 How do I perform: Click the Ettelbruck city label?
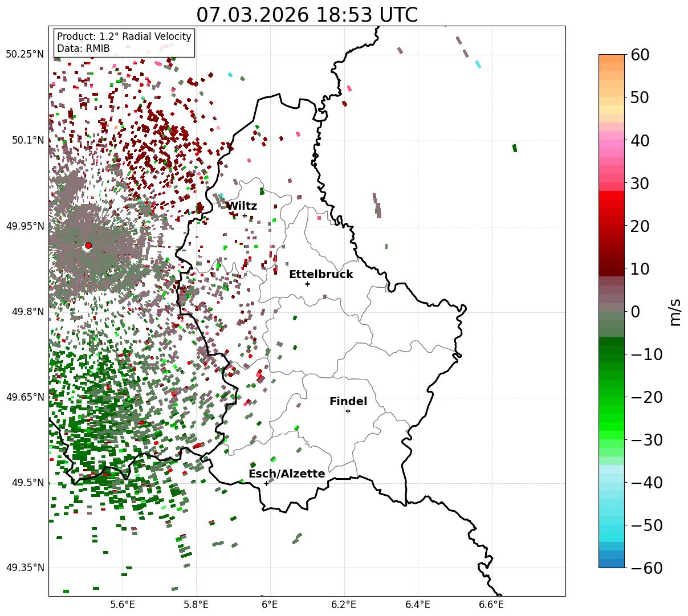pos(321,275)
